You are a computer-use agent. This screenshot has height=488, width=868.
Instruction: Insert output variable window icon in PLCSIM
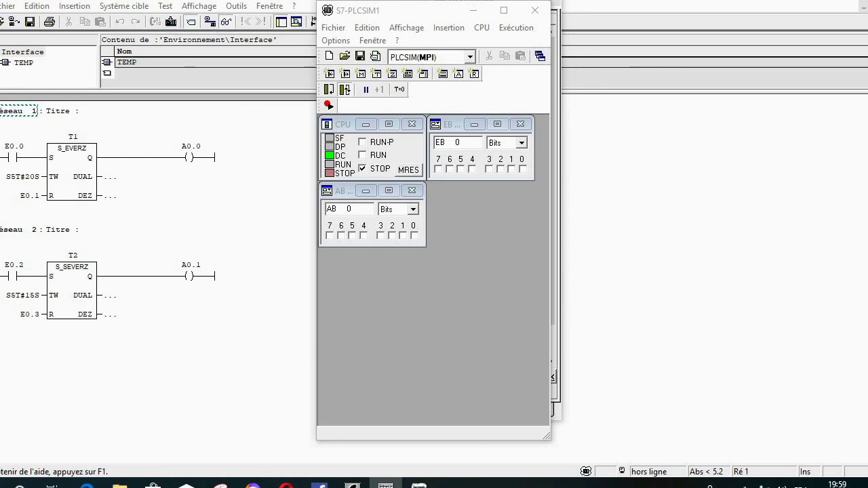[345, 73]
